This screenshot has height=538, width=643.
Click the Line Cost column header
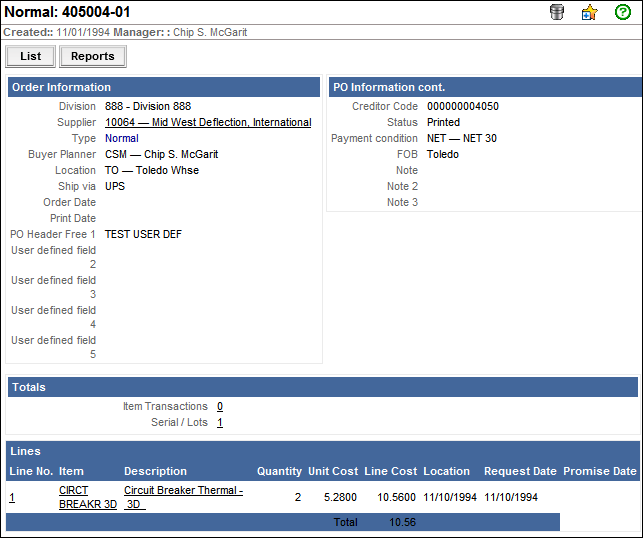click(391, 471)
